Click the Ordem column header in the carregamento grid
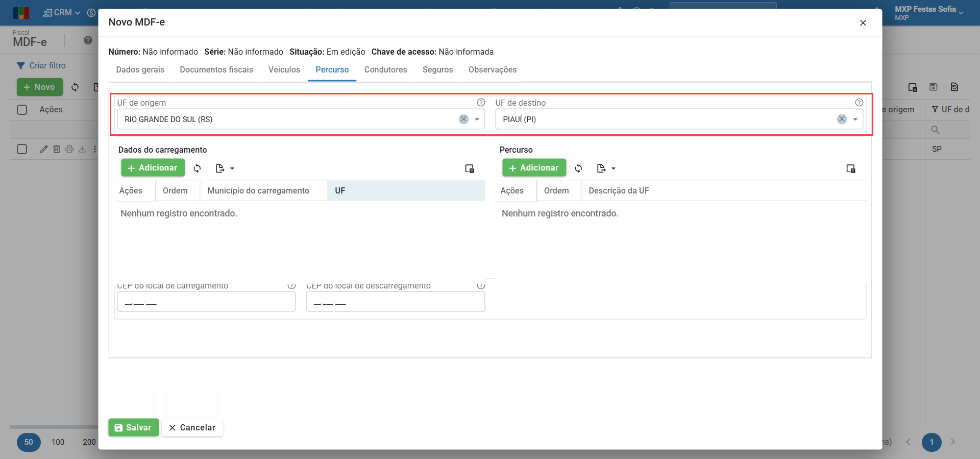This screenshot has height=459, width=980. [178, 190]
